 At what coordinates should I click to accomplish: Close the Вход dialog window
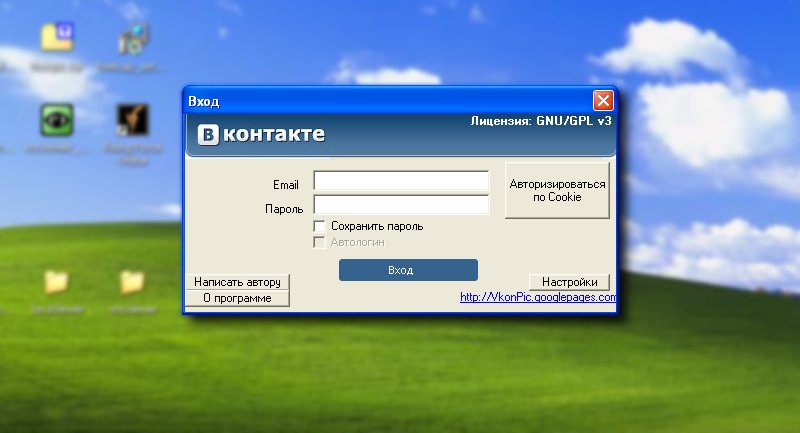603,100
